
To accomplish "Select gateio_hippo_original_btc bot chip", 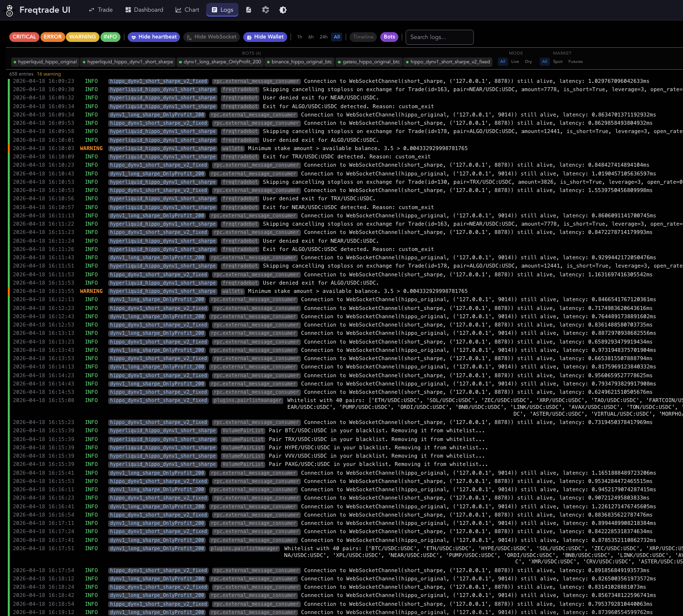I will pos(369,62).
